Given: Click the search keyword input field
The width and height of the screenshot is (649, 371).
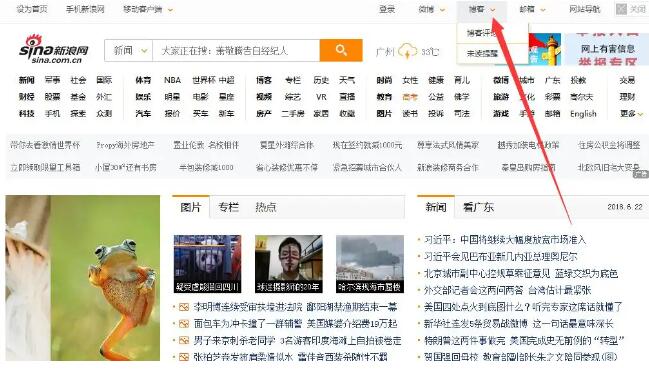Looking at the screenshot, I should (236, 51).
